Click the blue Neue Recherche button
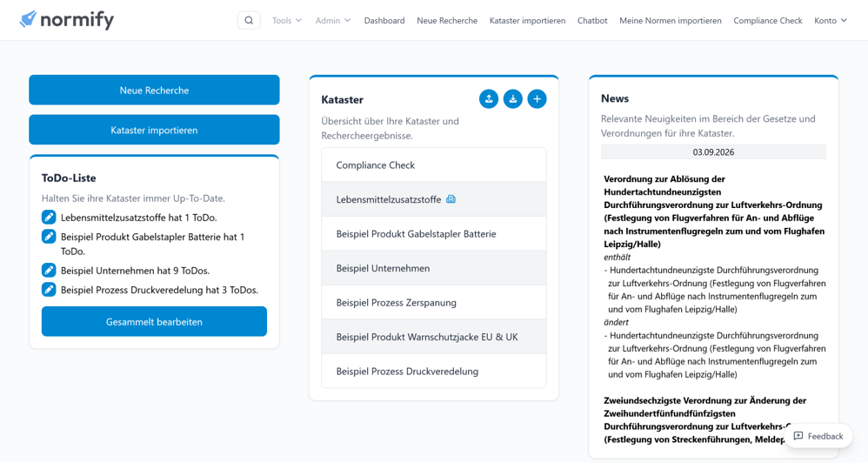 click(154, 90)
